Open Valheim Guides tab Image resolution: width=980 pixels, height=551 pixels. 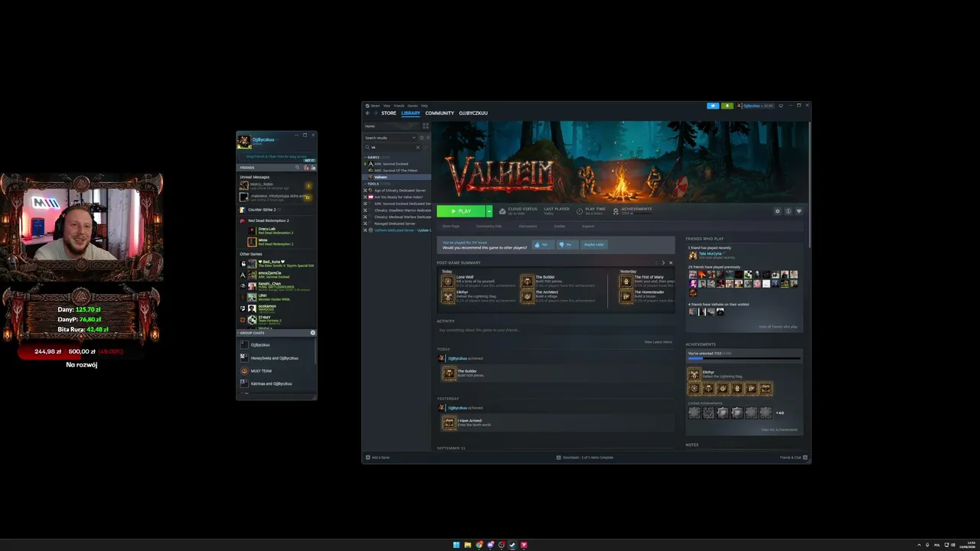pos(560,227)
